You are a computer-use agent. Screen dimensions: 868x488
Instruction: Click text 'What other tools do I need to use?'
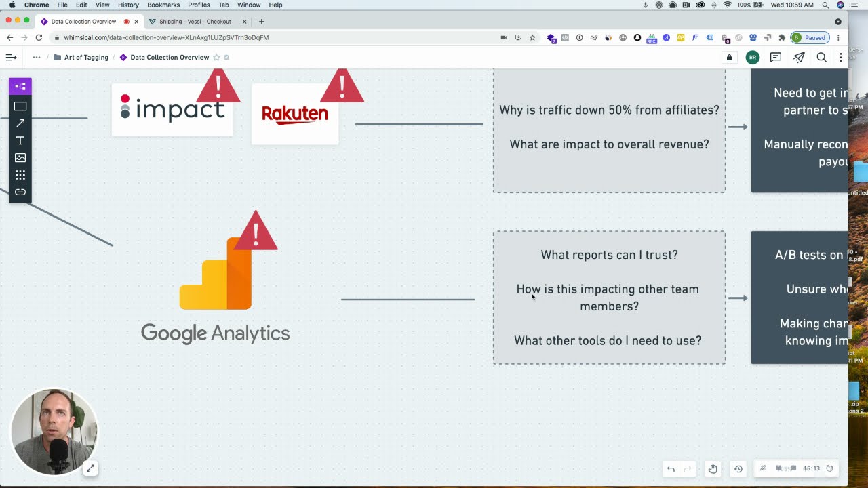(608, 340)
